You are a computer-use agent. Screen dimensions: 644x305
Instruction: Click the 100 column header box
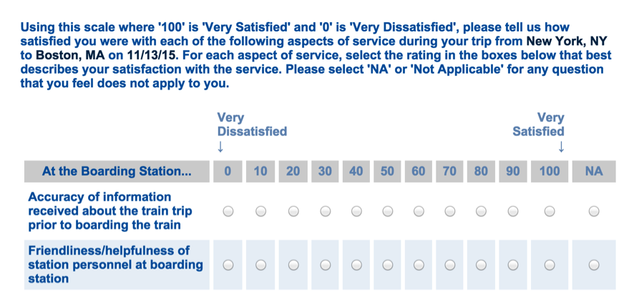tap(549, 171)
